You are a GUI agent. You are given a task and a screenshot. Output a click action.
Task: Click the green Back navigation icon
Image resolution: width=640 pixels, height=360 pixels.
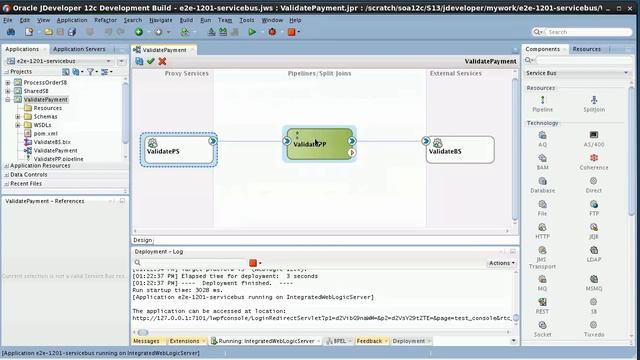pos(139,32)
